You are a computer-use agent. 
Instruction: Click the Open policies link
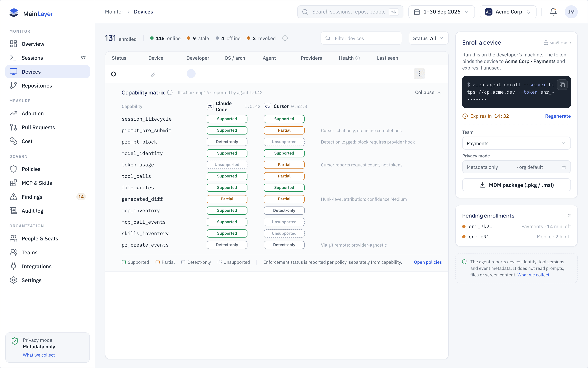428,262
